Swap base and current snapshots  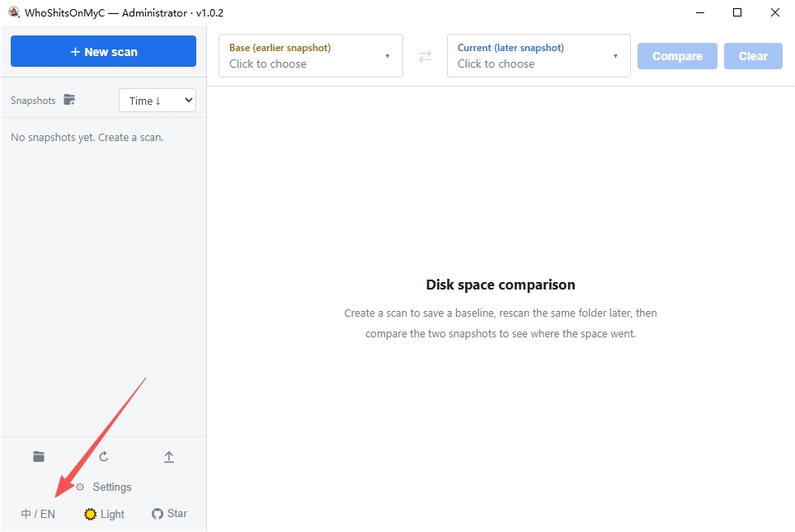pos(425,56)
